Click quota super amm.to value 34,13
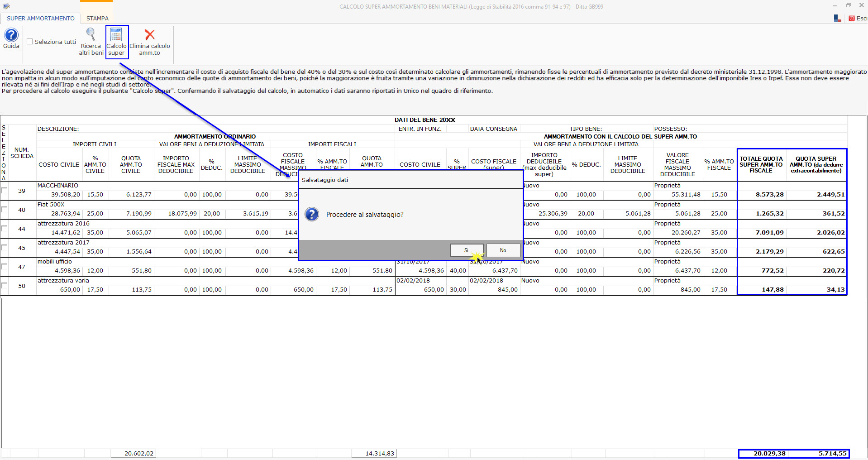Screen dimensions: 868x460 (836, 290)
